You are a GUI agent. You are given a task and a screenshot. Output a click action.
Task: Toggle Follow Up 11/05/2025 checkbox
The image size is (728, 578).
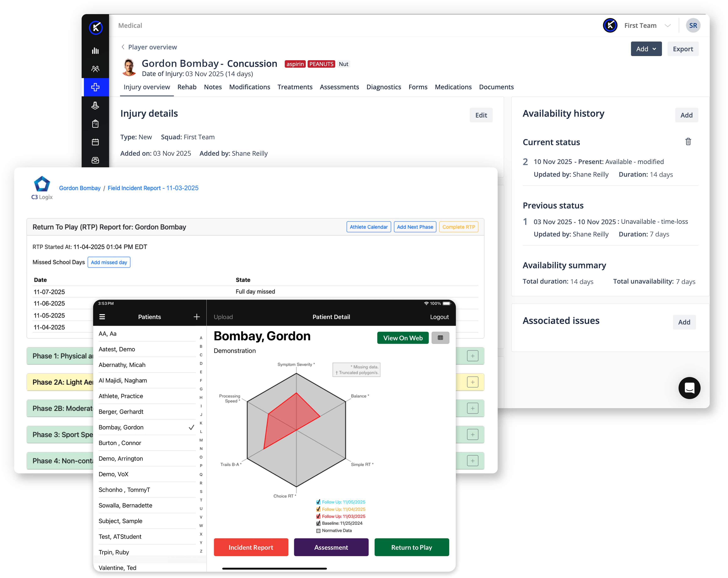point(318,502)
